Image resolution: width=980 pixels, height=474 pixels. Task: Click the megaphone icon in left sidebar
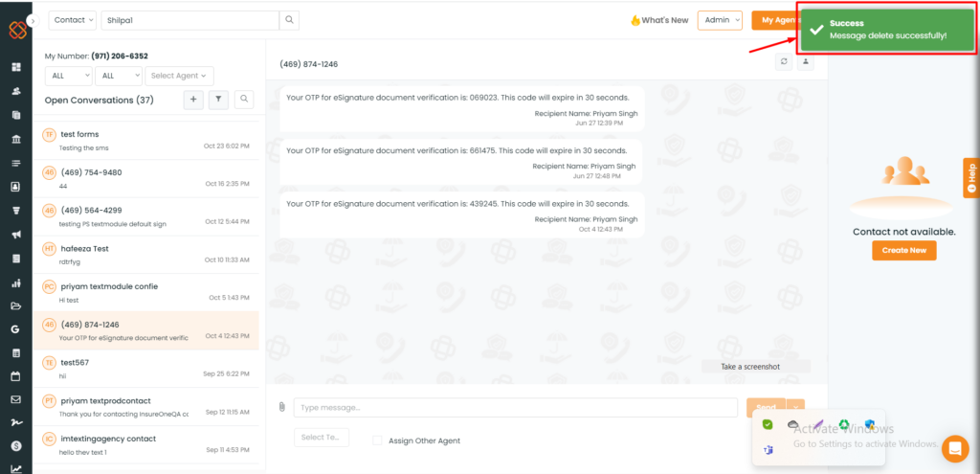[16, 236]
